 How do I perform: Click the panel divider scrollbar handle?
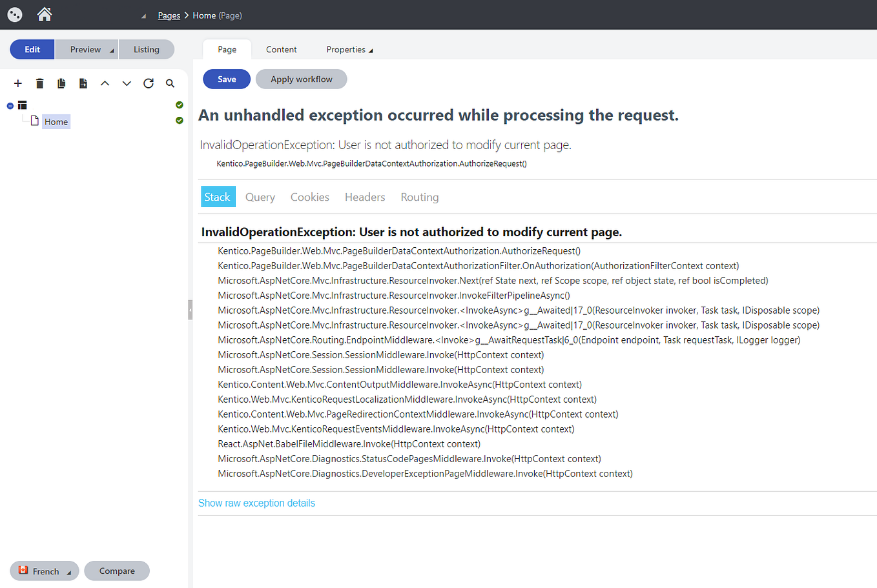(x=189, y=310)
